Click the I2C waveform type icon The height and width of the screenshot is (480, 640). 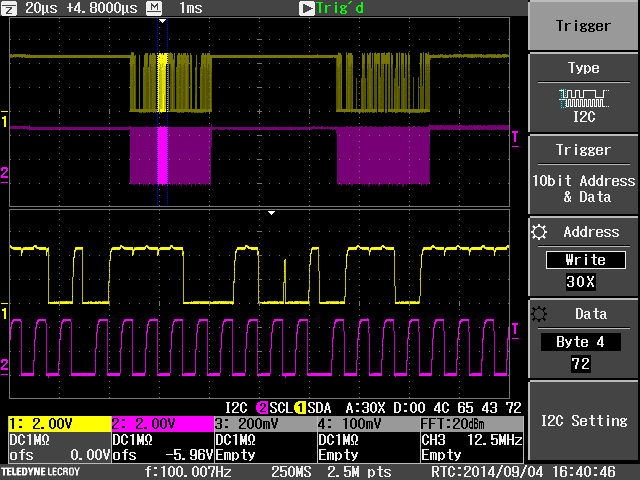[x=583, y=98]
